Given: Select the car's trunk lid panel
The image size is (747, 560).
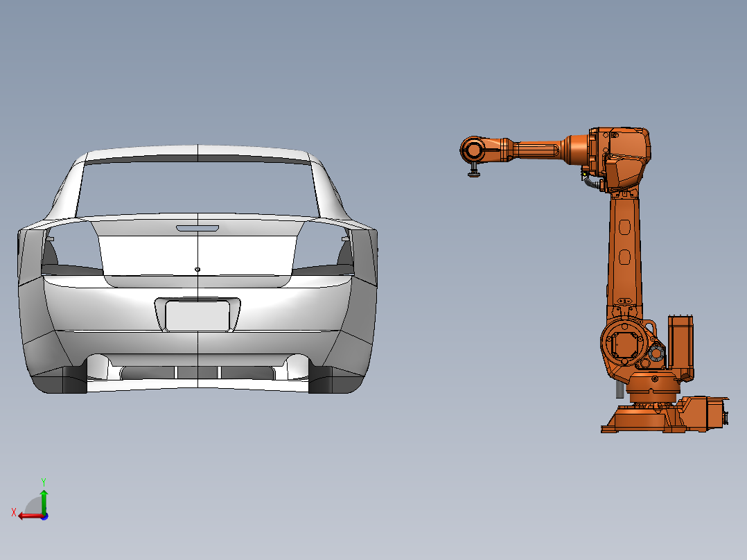Looking at the screenshot, I should (197, 253).
